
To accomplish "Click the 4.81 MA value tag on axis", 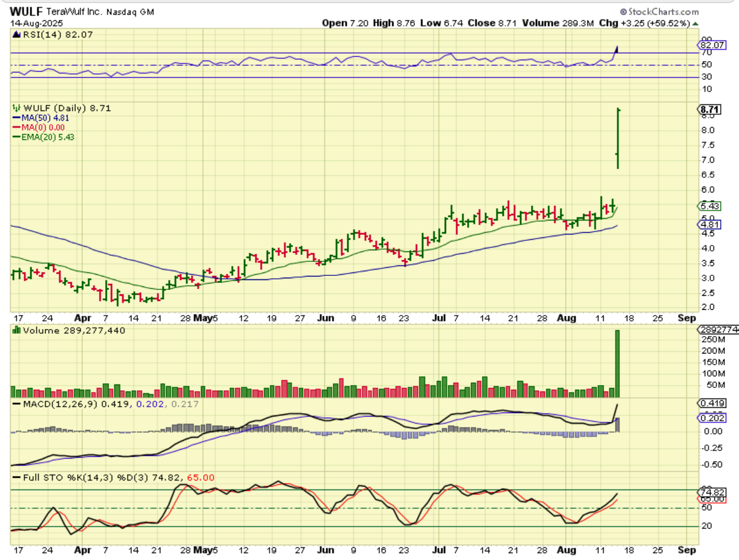I will [710, 225].
